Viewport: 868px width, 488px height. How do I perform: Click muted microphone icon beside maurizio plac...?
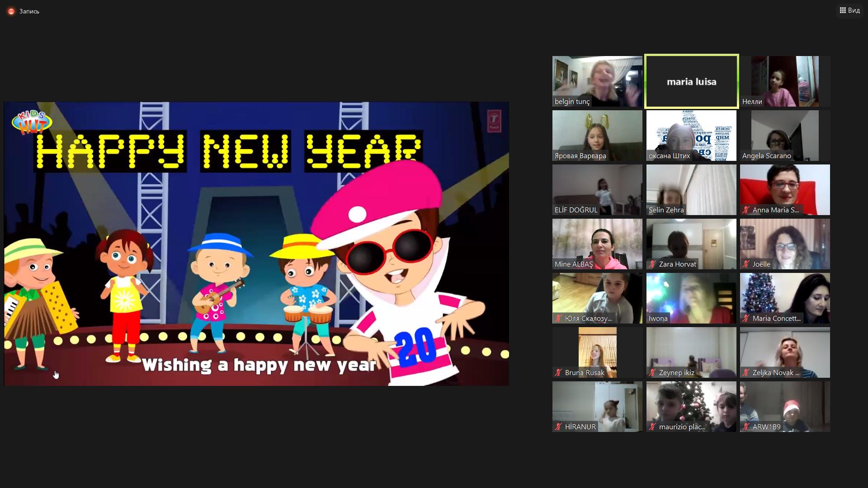652,427
